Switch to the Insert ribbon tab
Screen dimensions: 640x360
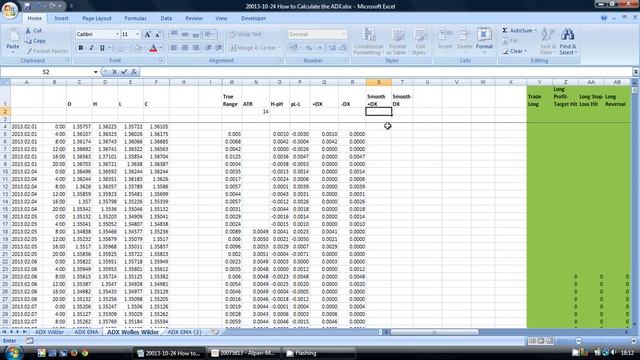61,18
